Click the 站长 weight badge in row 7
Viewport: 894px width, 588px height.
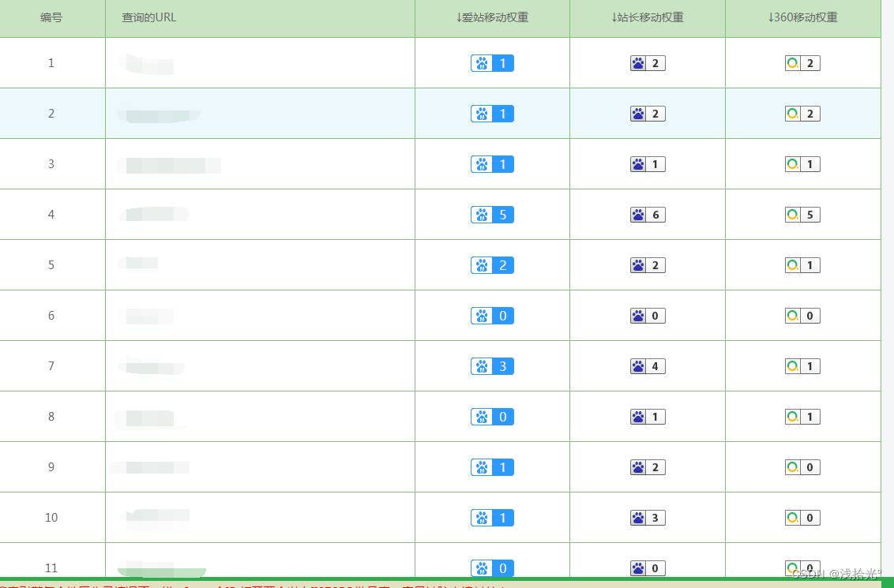(x=648, y=366)
